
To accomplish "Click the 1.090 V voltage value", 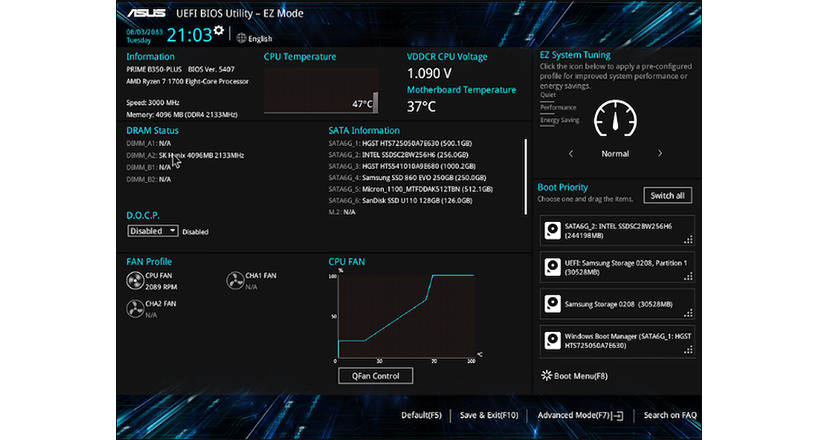I will [429, 74].
